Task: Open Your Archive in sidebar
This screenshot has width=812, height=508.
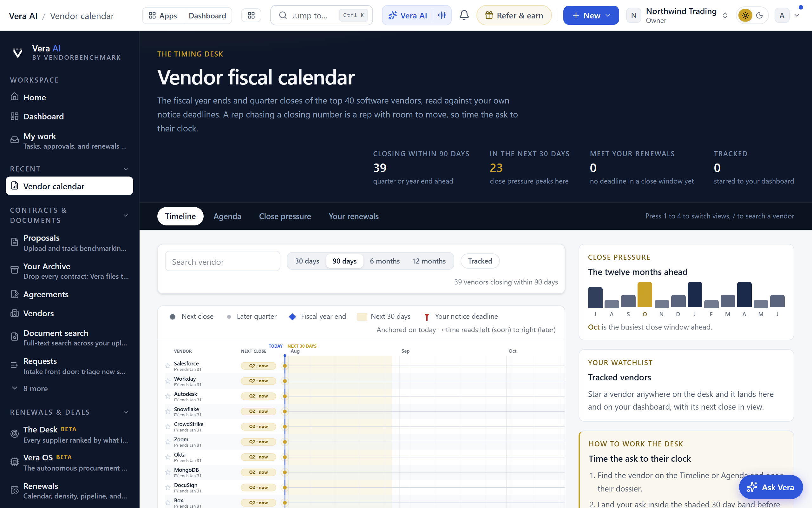Action: 69,271
